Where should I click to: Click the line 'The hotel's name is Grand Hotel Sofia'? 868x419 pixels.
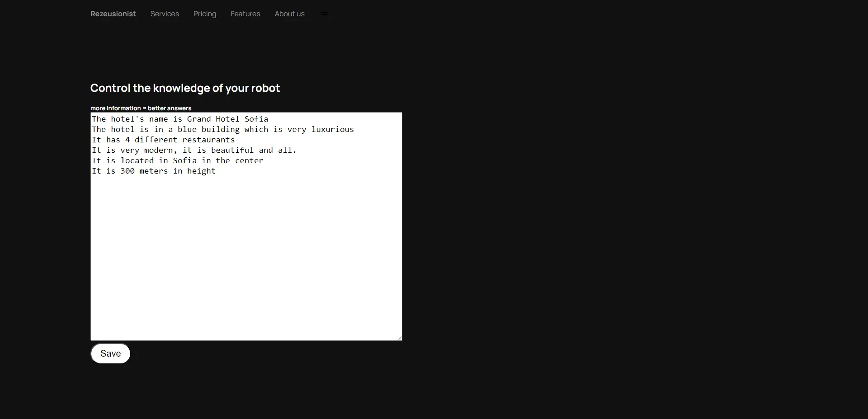pyautogui.click(x=180, y=119)
